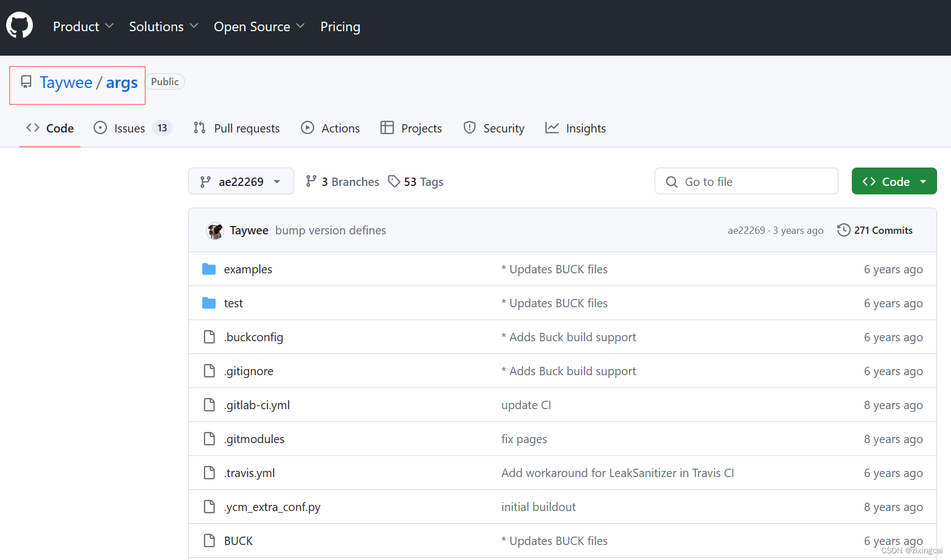Open the Pricing page
This screenshot has width=951, height=560.
(340, 26)
